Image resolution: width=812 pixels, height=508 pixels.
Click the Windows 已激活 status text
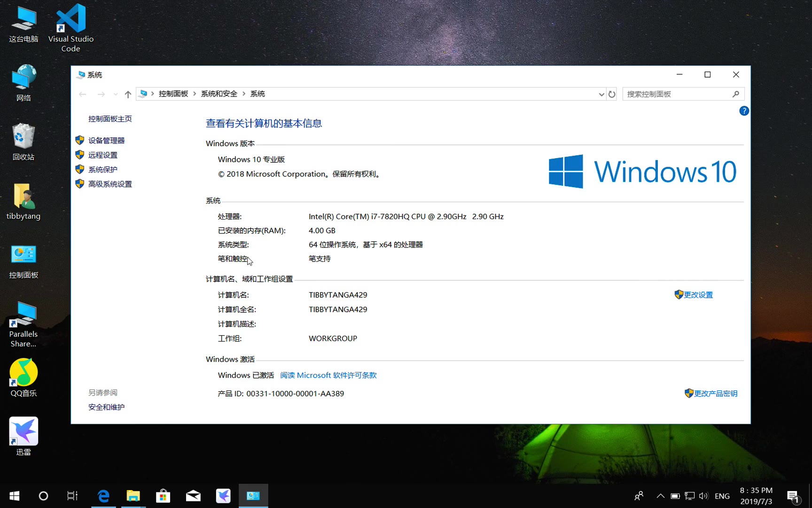tap(246, 375)
